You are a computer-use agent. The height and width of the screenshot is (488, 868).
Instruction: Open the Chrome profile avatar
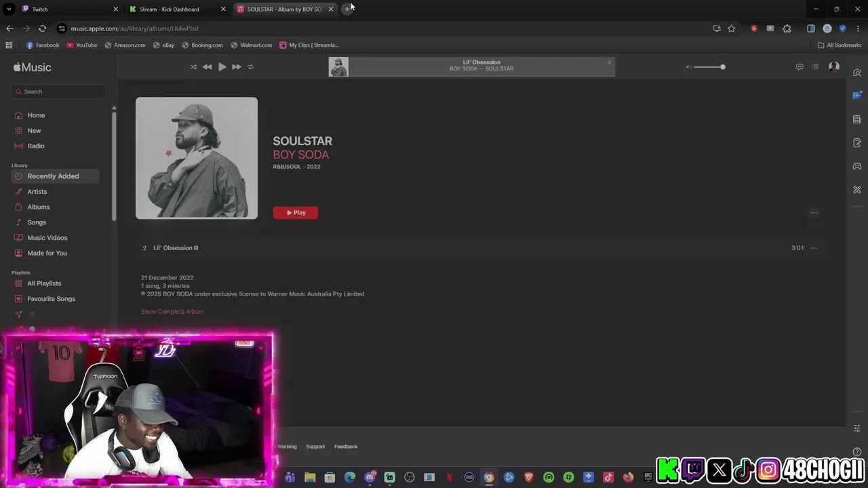click(x=827, y=28)
